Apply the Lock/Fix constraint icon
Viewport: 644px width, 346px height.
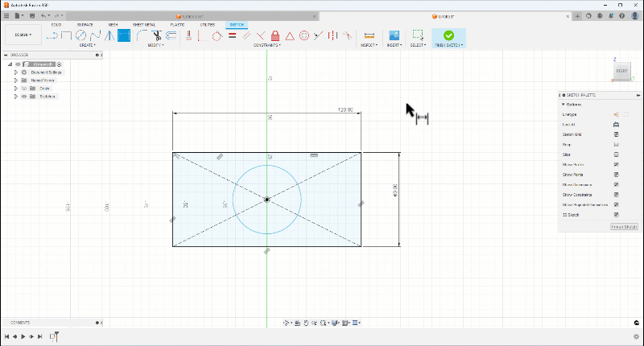point(275,35)
